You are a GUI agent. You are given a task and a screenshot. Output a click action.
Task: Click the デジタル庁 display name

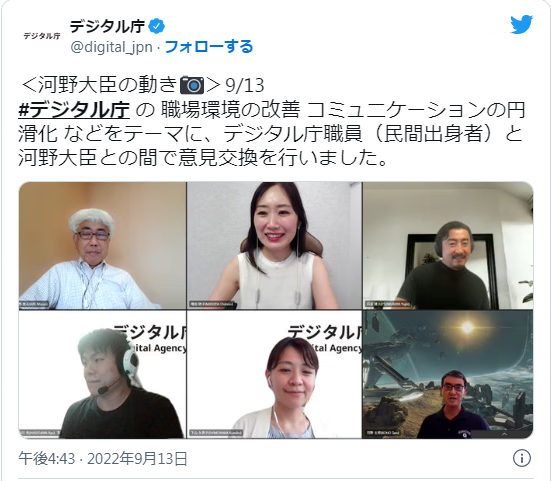click(x=107, y=26)
